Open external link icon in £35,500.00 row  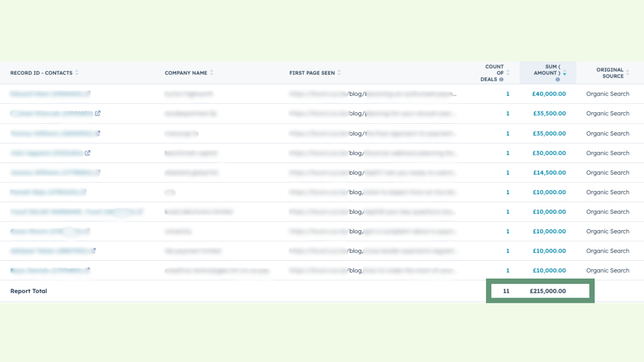pos(98,113)
